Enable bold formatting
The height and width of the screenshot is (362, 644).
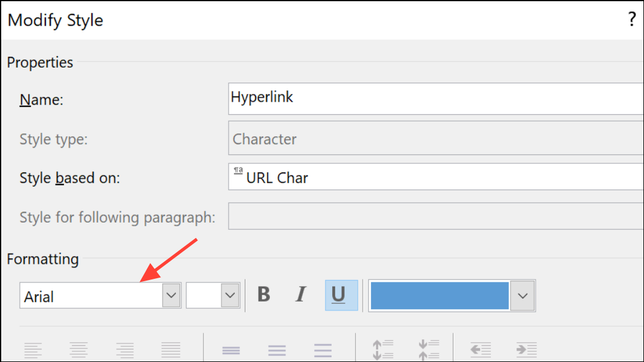pos(263,294)
